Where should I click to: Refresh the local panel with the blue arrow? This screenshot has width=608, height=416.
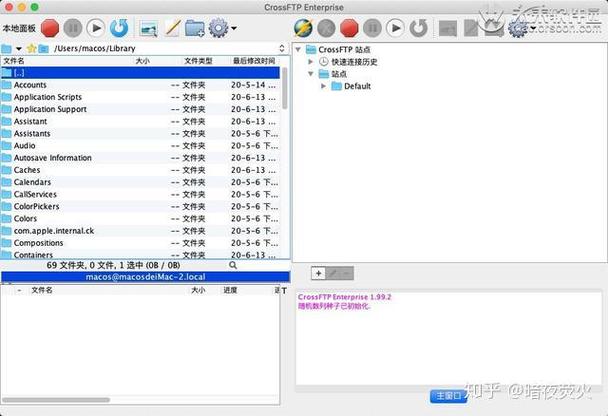(119, 28)
